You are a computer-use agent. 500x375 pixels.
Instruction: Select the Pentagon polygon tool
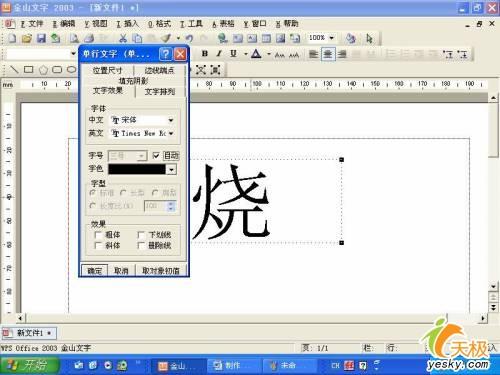pyautogui.click(x=43, y=70)
